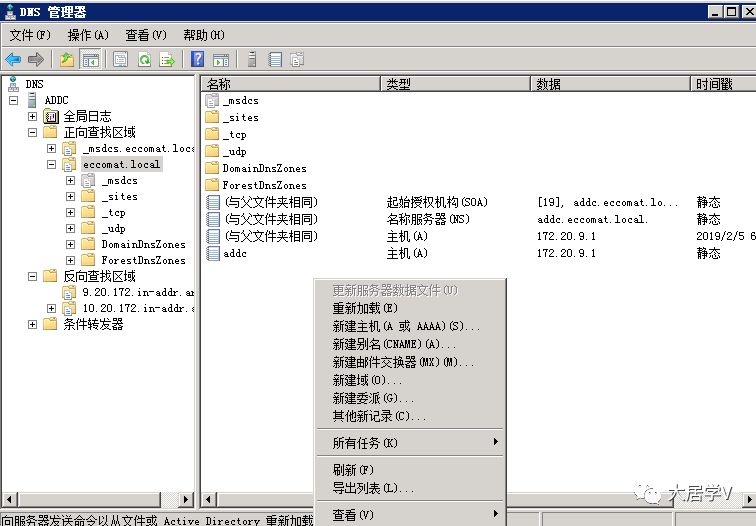Collapse the 反向查找区域 node
The height and width of the screenshot is (526, 756).
pyautogui.click(x=32, y=276)
